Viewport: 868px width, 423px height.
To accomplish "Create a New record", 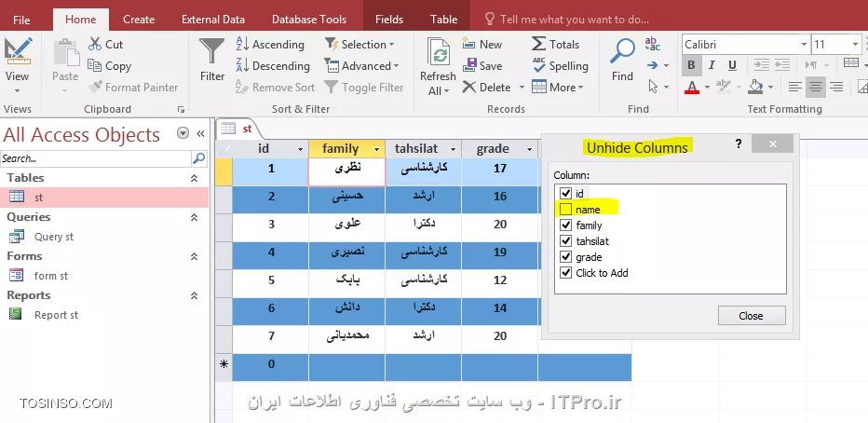I will [x=482, y=45].
